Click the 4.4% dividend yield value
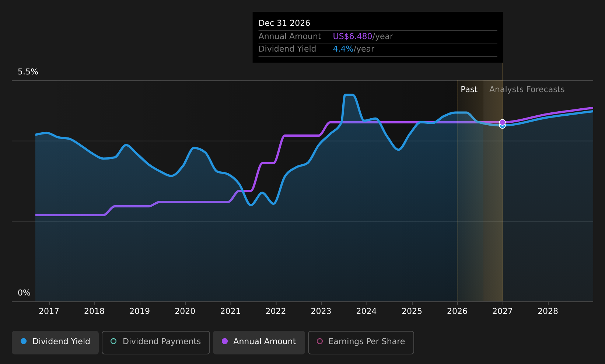 coord(343,49)
